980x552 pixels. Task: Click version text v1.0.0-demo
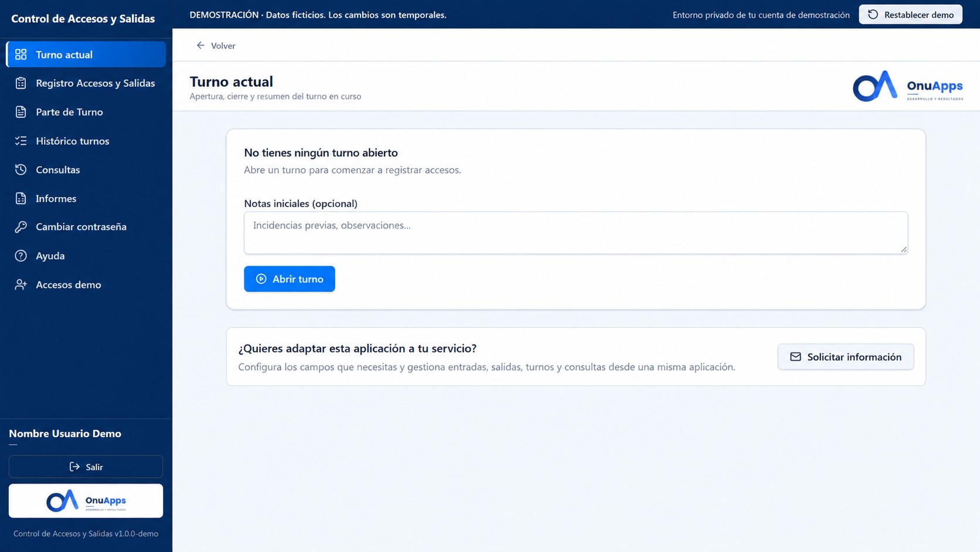[137, 534]
